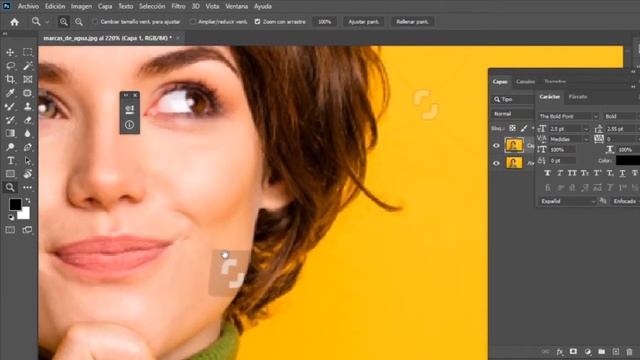The image size is (640, 360).
Task: Switch to the Canales tab
Action: click(525, 82)
